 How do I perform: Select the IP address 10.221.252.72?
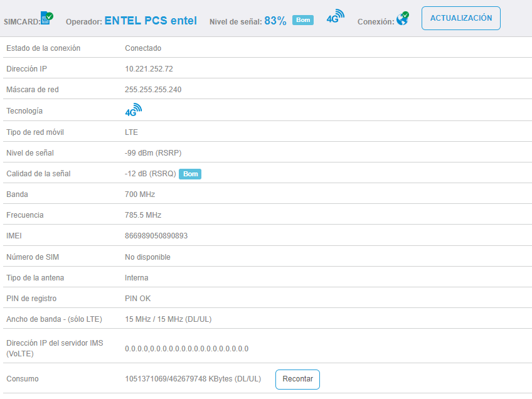pyautogui.click(x=149, y=69)
